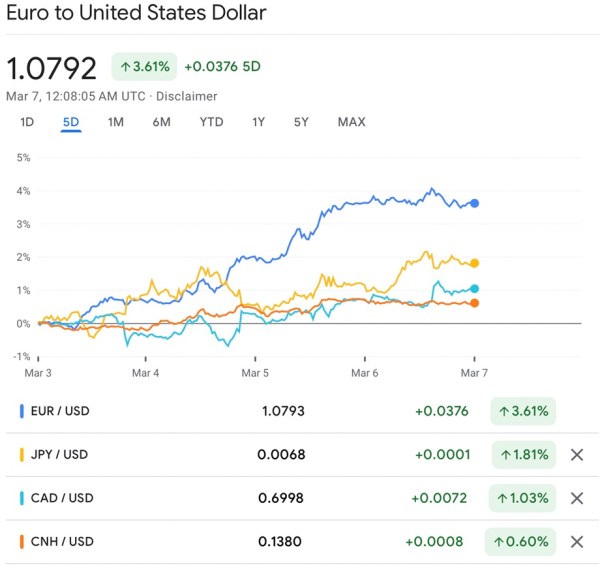Click the blue EUR / USD color marker

click(22, 411)
